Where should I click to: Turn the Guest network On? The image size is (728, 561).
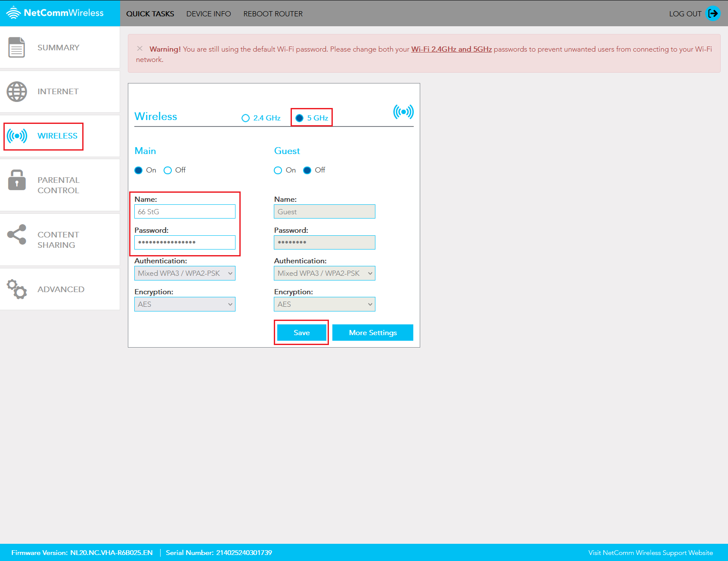point(278,170)
